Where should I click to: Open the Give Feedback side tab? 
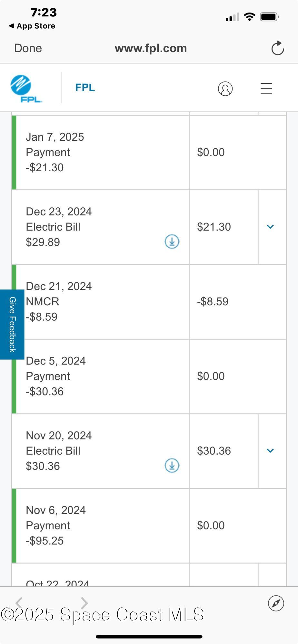coord(12,324)
